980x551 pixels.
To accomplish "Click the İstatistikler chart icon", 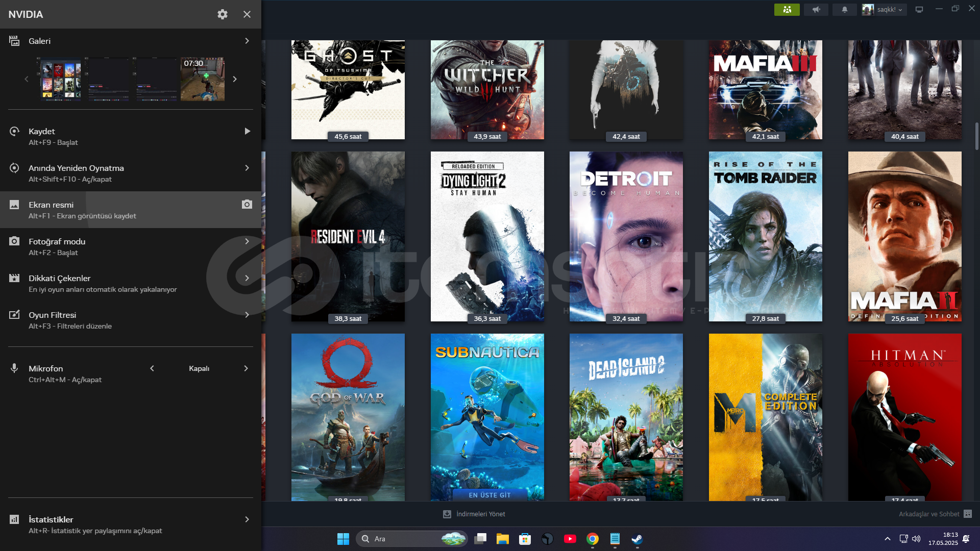I will [x=14, y=519].
